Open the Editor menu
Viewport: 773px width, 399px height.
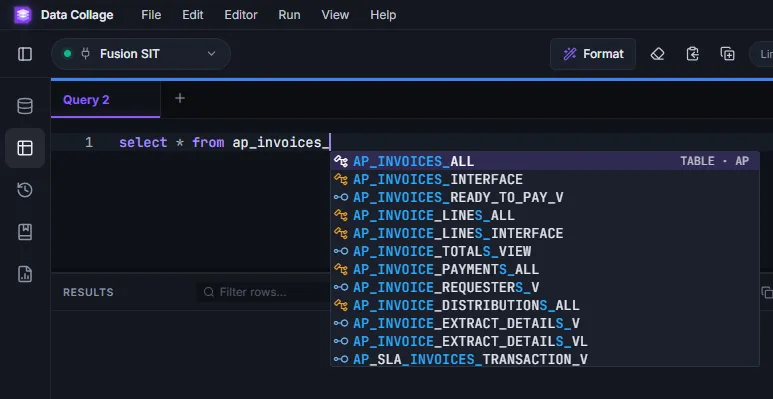(241, 15)
